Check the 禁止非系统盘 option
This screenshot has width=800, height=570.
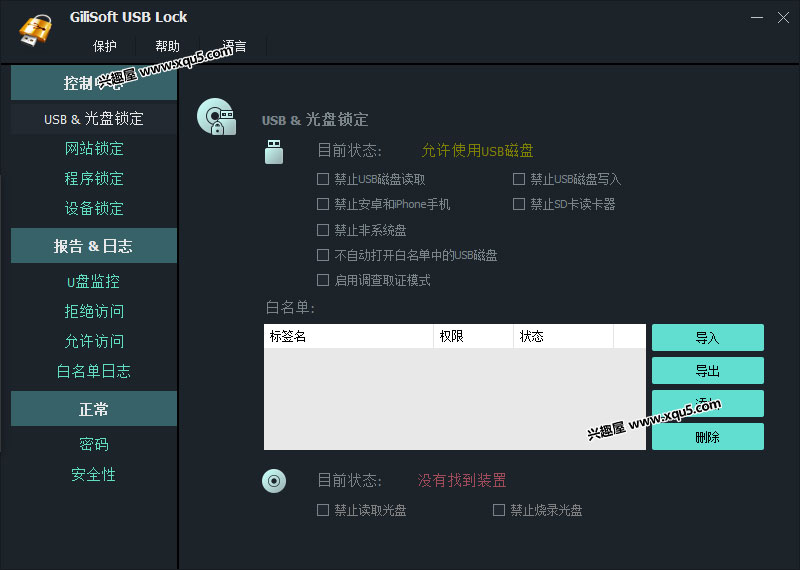322,230
